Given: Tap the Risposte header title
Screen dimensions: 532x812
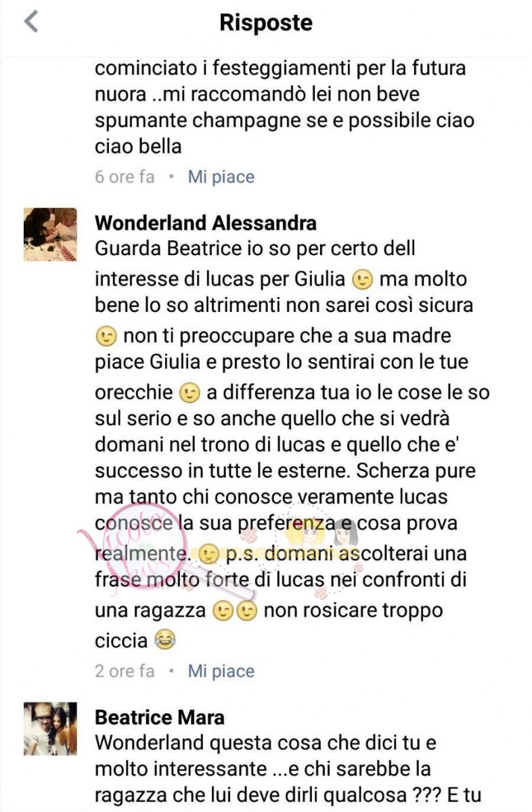Looking at the screenshot, I should [266, 22].
